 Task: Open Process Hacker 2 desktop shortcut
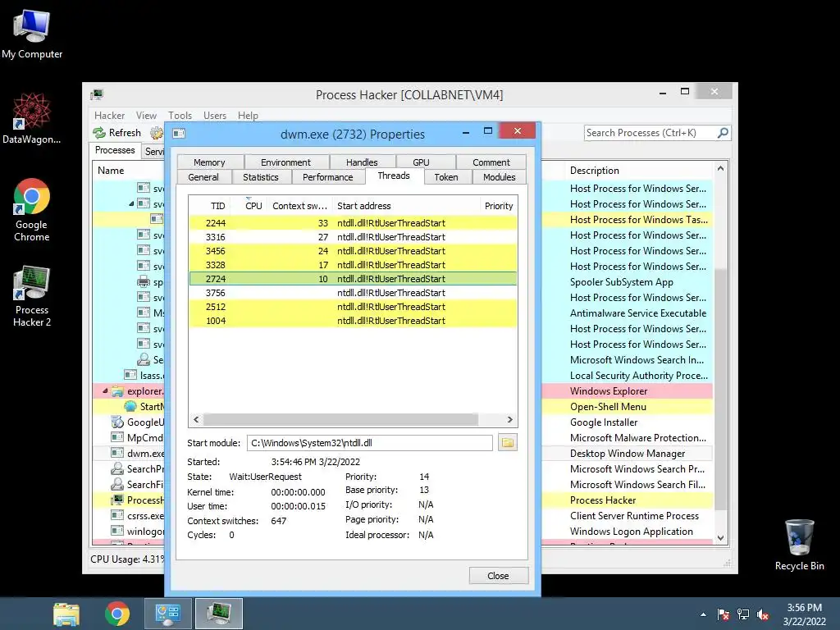(x=32, y=295)
